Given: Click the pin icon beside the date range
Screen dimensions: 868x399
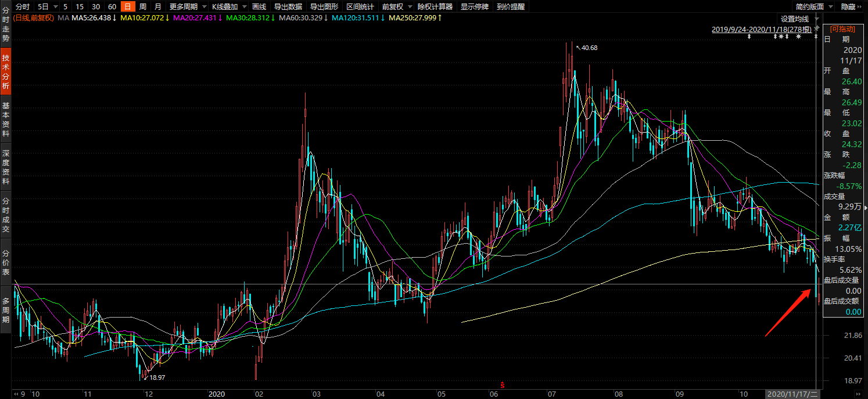Looking at the screenshot, I should click(817, 28).
